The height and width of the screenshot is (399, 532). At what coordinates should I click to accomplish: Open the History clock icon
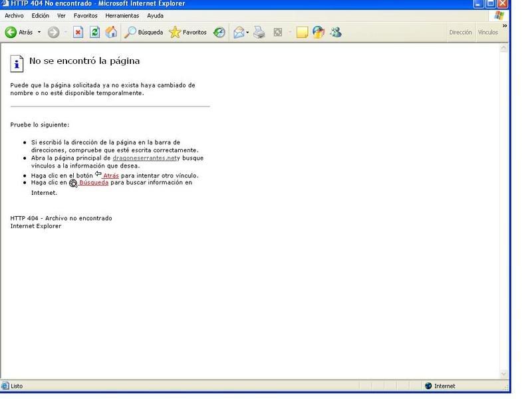219,33
